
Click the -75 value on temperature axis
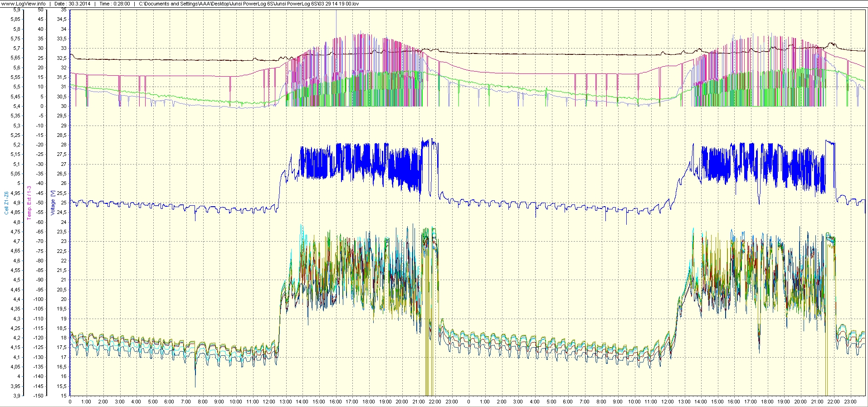tap(40, 251)
